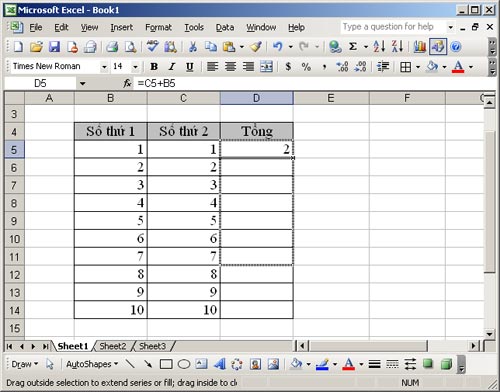500x392 pixels.
Task: Toggle Bold formatting
Action: (x=154, y=67)
